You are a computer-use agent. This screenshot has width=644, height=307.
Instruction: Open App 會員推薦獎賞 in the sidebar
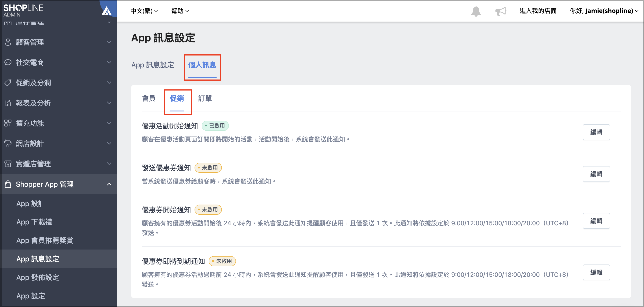point(45,240)
